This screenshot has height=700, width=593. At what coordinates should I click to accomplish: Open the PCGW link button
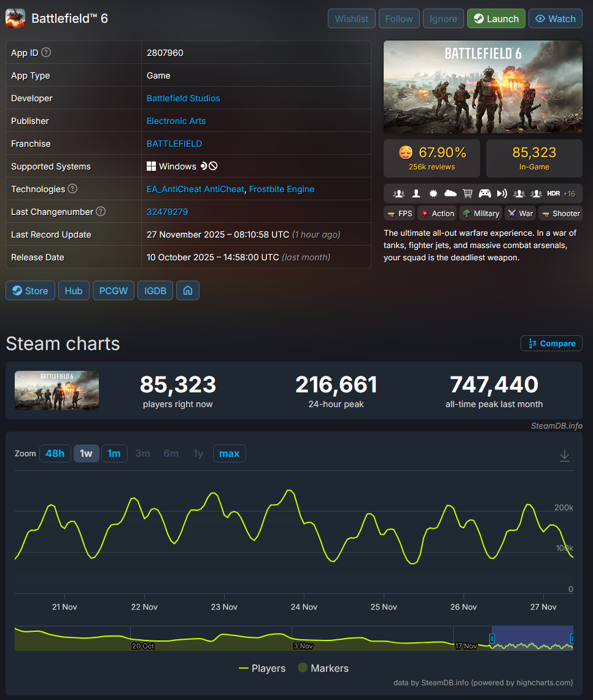[x=114, y=290]
